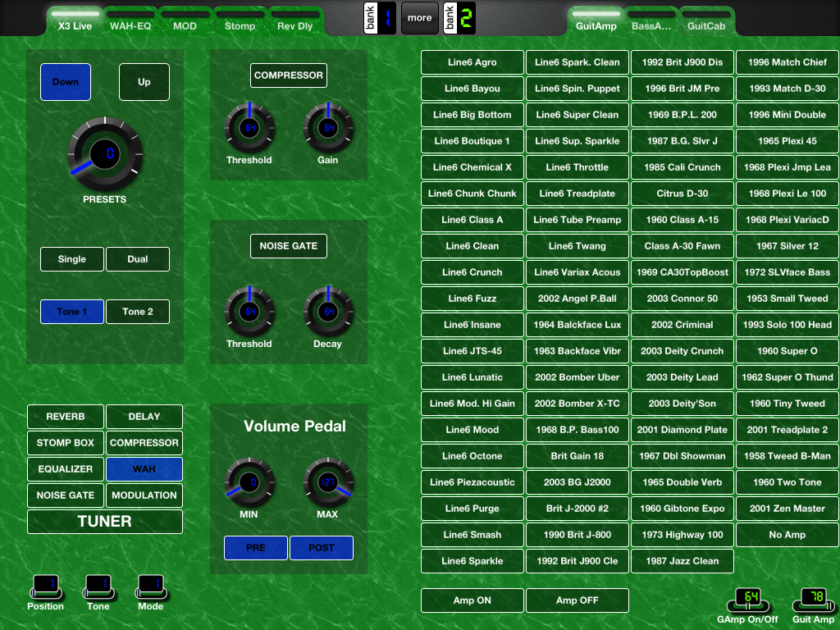The height and width of the screenshot is (630, 840).
Task: Set the Volume Pedal MIN knob
Action: click(249, 482)
